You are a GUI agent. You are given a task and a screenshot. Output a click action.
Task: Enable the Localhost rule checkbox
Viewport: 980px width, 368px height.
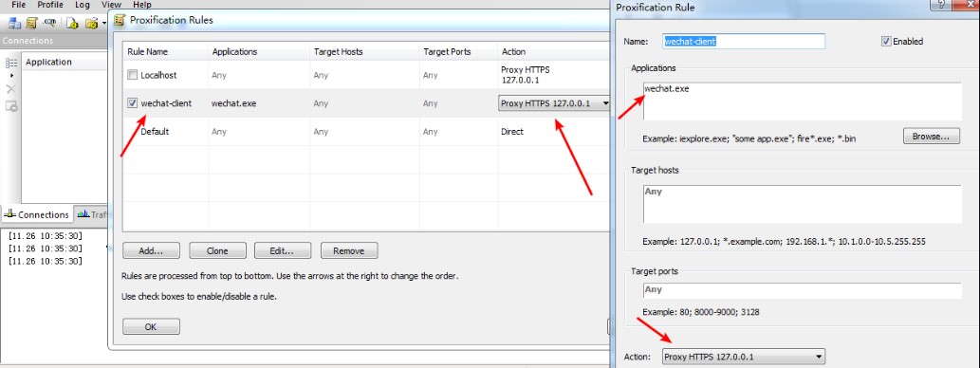point(132,75)
